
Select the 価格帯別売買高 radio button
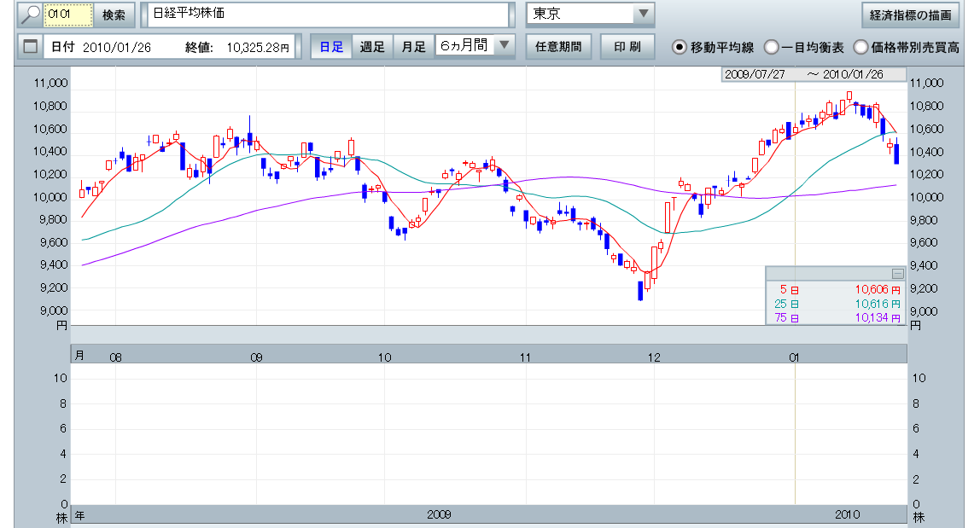click(x=860, y=47)
